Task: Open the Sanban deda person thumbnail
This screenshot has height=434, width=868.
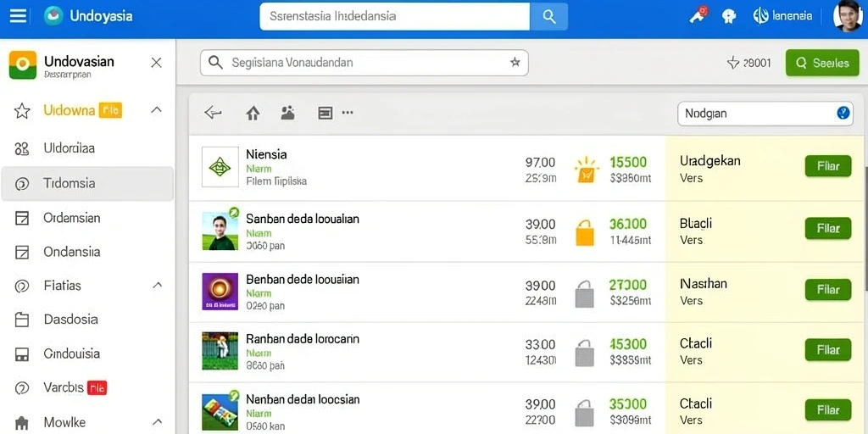Action: point(220,231)
